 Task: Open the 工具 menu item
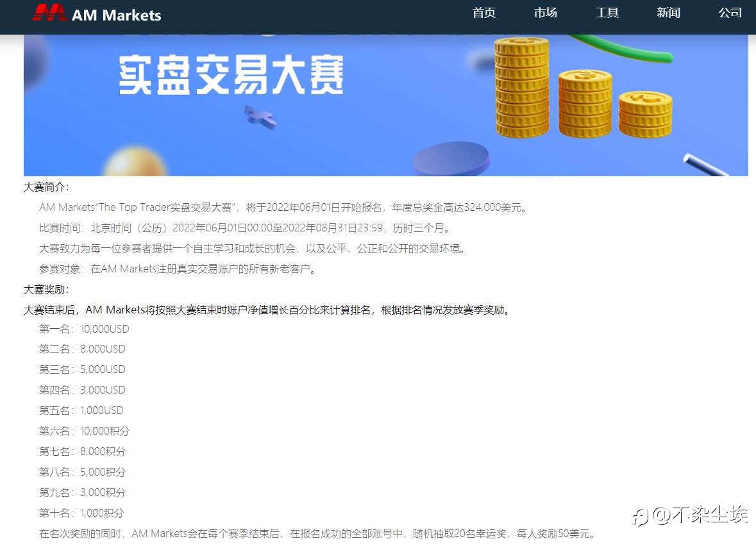[x=607, y=13]
